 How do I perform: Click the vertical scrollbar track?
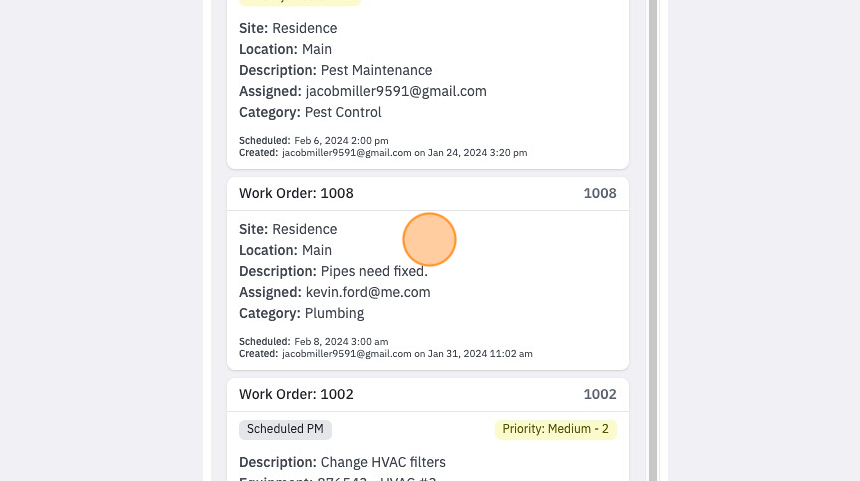point(653,240)
